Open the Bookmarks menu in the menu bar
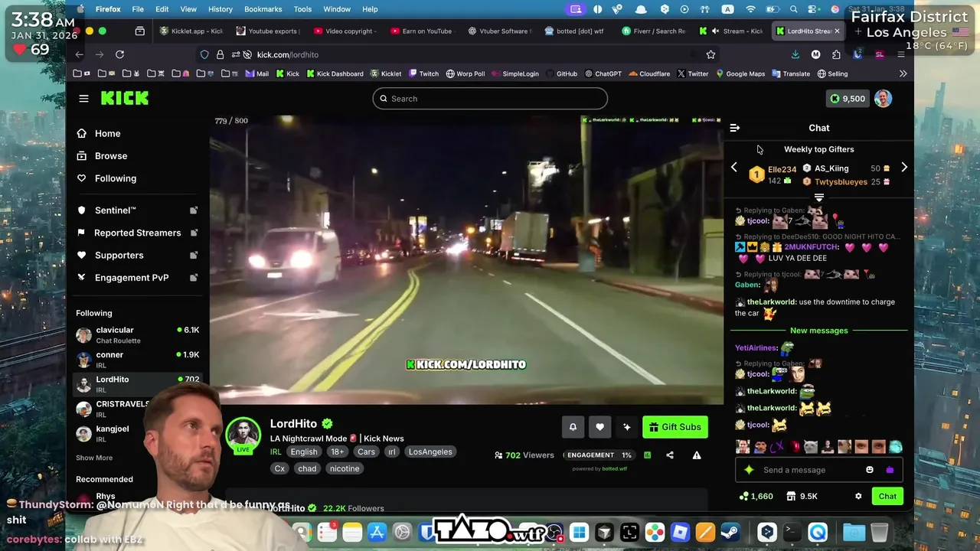This screenshot has height=551, width=980. 263,9
